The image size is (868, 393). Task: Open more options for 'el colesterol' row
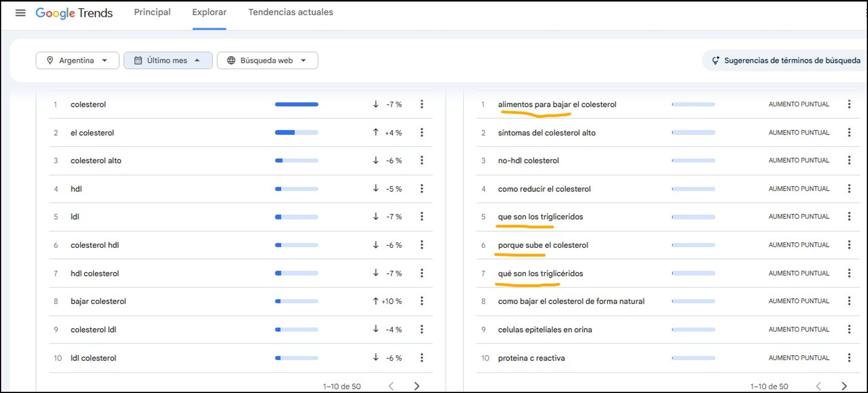[x=422, y=132]
